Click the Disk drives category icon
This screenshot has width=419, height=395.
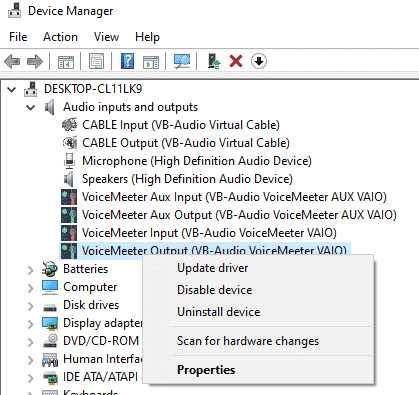click(x=50, y=307)
